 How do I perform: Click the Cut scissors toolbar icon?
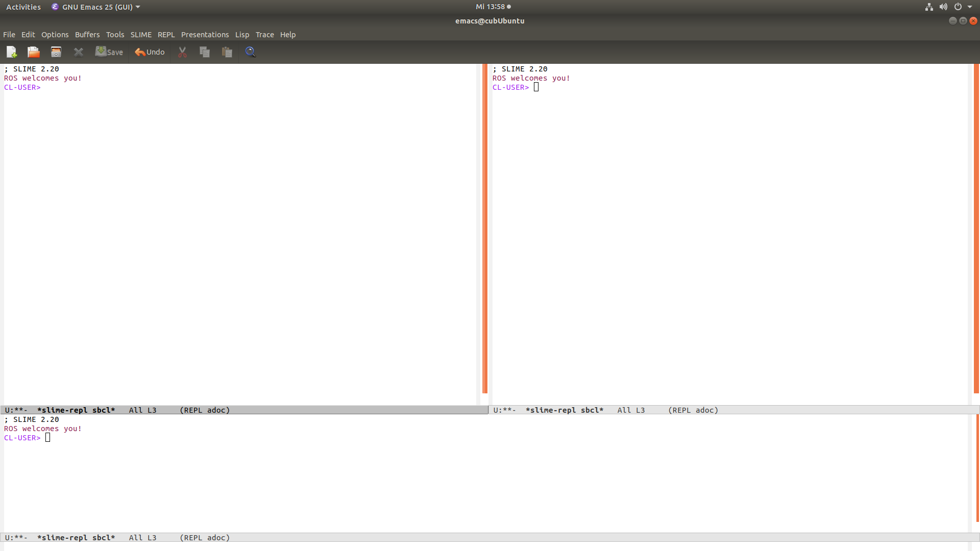[182, 52]
